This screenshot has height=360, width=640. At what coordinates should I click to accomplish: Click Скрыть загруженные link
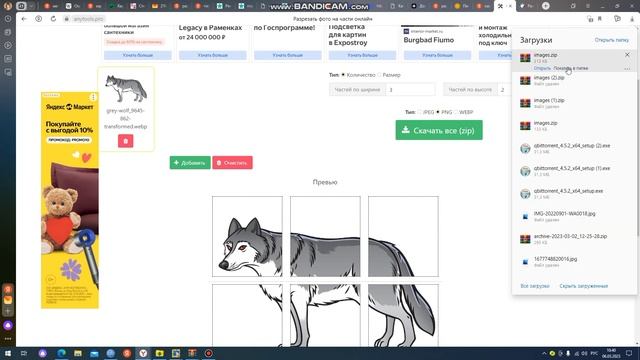[x=584, y=286]
